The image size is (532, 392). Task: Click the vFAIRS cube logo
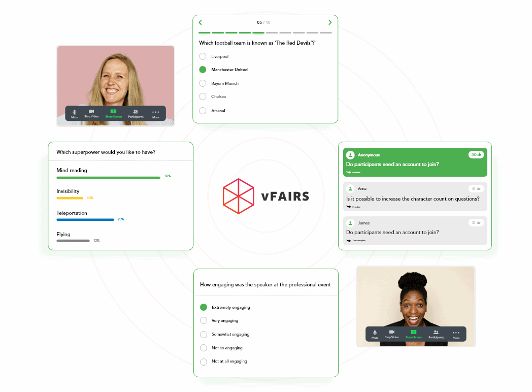(238, 196)
